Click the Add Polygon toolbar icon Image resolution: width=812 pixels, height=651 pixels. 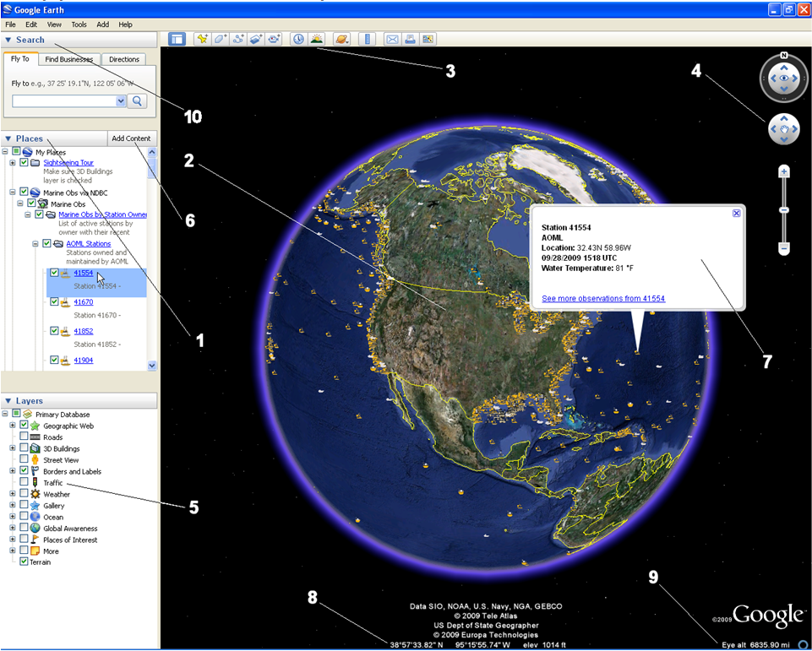(221, 40)
